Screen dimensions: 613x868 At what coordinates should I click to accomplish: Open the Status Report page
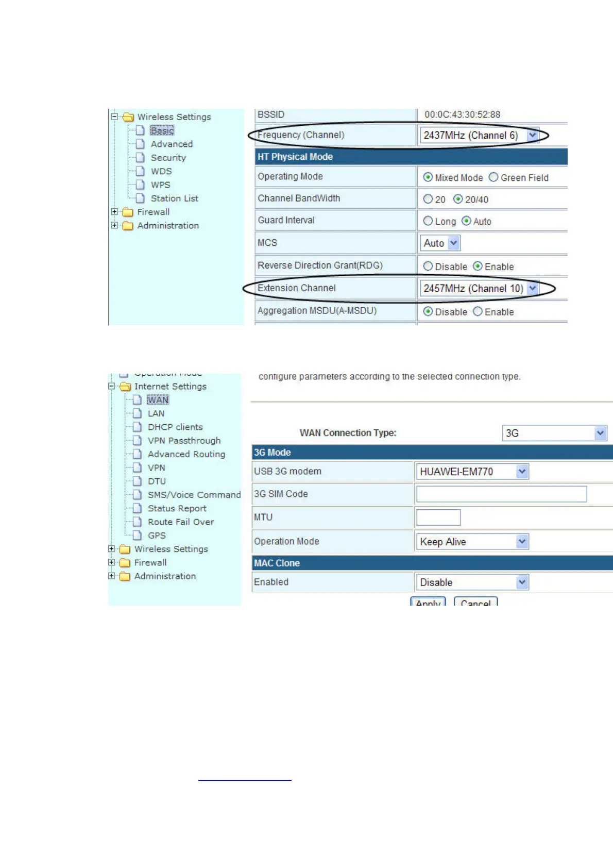(177, 509)
